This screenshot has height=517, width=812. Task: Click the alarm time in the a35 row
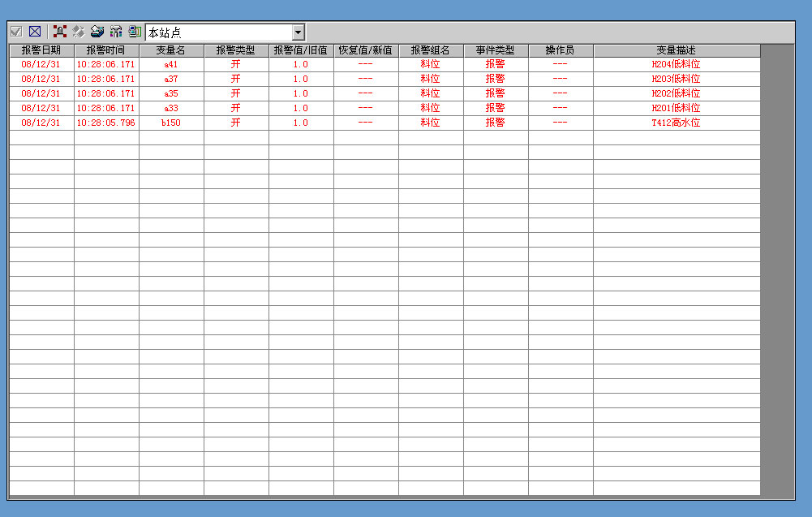(x=106, y=93)
